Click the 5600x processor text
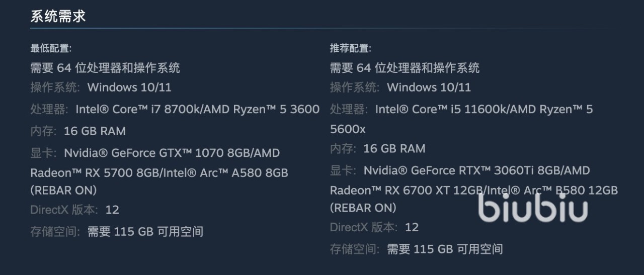Image resolution: width=644 pixels, height=275 pixels. tap(348, 129)
